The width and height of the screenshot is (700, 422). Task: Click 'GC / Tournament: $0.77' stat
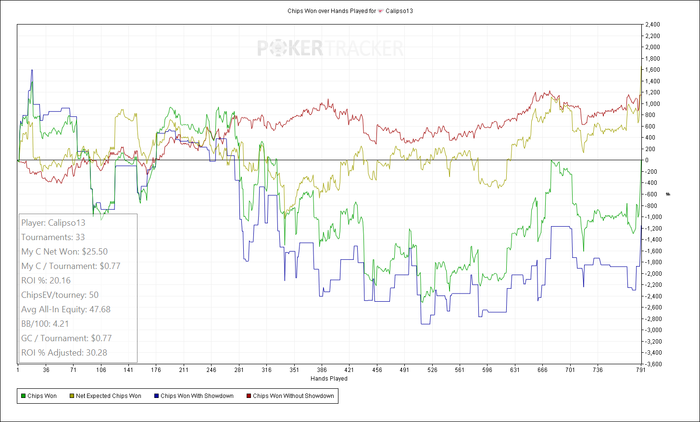pyautogui.click(x=67, y=338)
